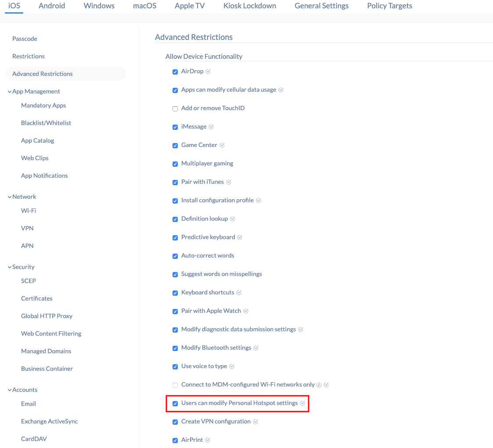Click the icon beside Create VPN configuration
This screenshot has height=448, width=493.
tap(255, 422)
